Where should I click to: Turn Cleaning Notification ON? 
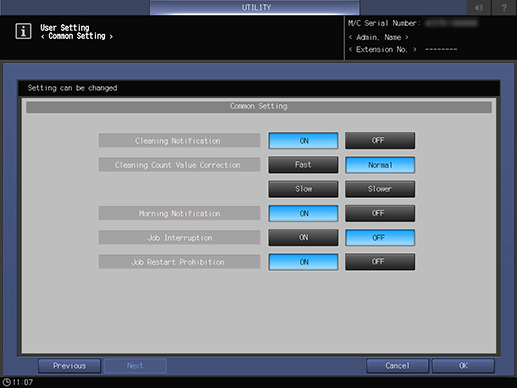pyautogui.click(x=303, y=141)
